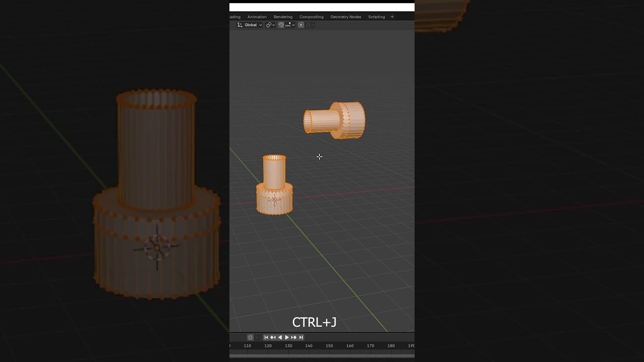Jump to the timeline end frame
The image size is (644, 362).
(301, 337)
